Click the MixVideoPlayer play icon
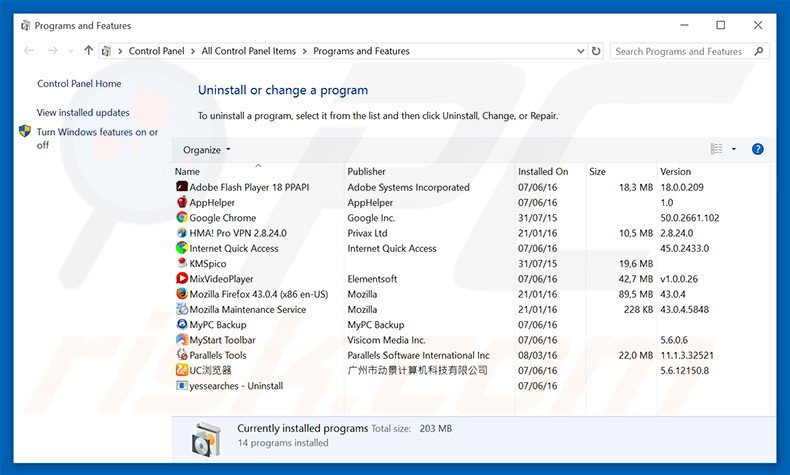This screenshot has height=475, width=790. coord(182,279)
